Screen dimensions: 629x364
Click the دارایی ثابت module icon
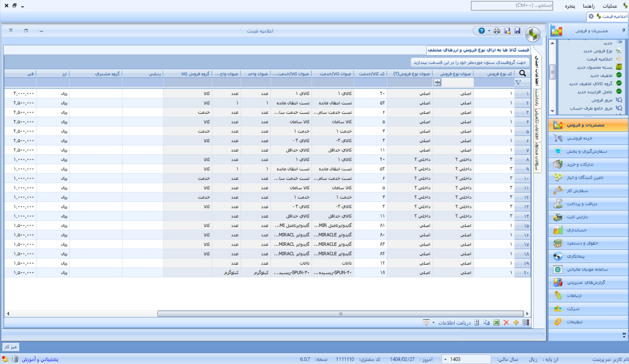coord(558,217)
